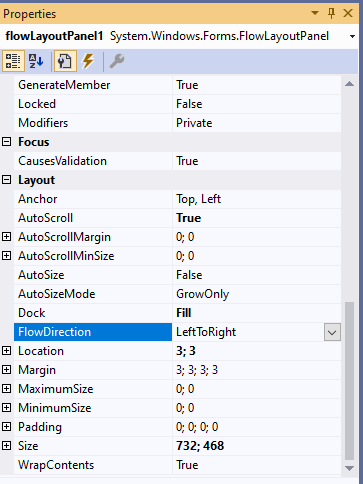Viewport: 363px width, 484px height.
Task: Switch to Categorized view in Properties
Action: pyautogui.click(x=13, y=61)
